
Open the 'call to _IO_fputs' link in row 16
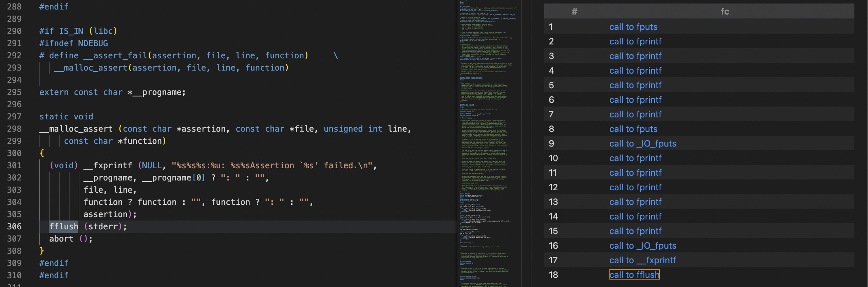point(643,246)
